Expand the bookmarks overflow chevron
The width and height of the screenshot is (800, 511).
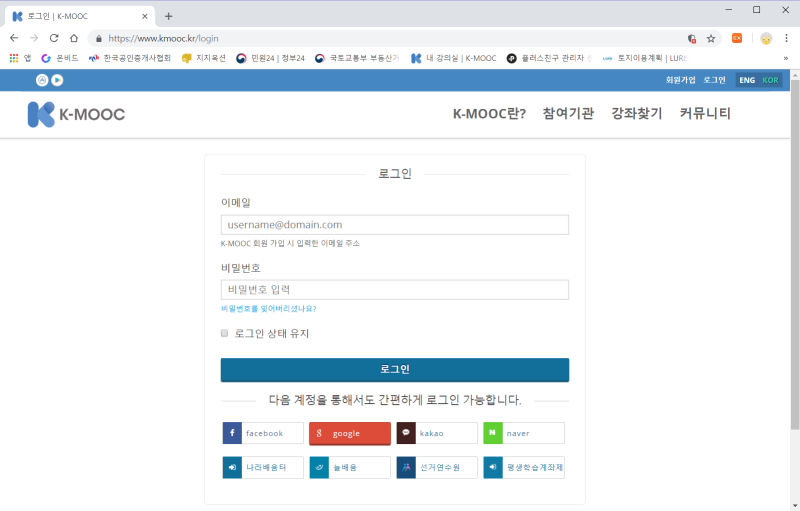point(786,58)
